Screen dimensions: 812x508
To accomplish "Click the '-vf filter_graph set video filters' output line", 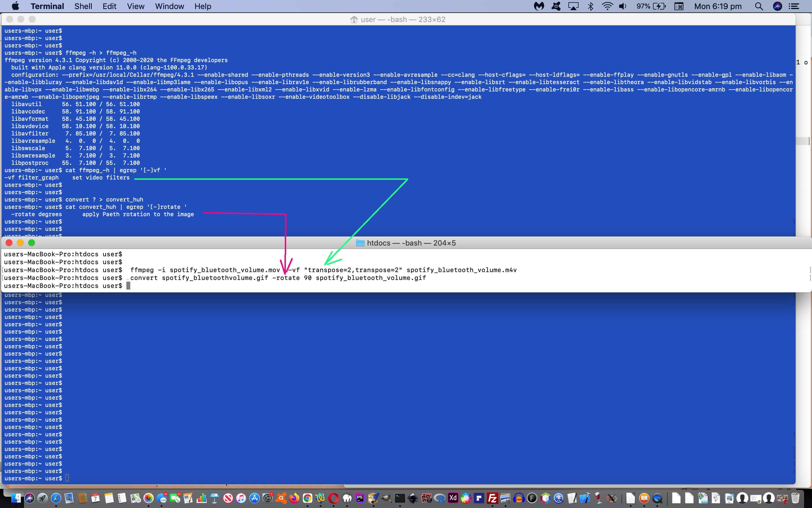I will pyautogui.click(x=67, y=178).
